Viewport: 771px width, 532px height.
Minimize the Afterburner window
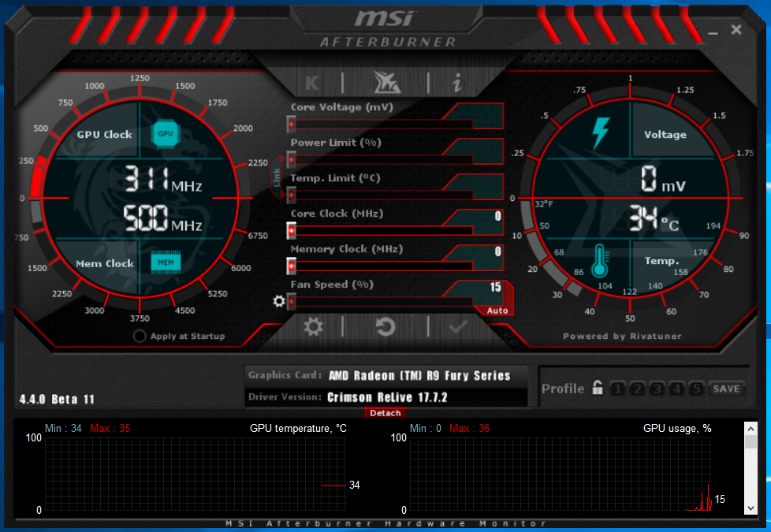pyautogui.click(x=713, y=33)
